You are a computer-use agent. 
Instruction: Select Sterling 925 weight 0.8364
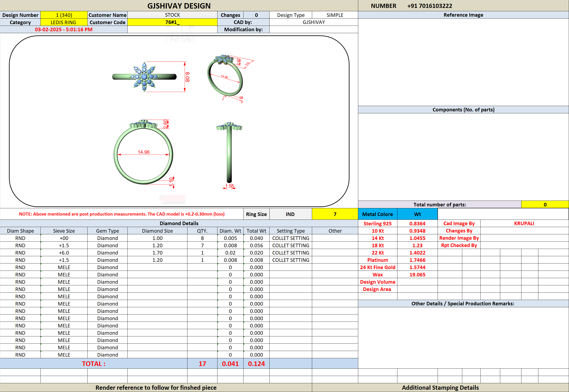417,223
